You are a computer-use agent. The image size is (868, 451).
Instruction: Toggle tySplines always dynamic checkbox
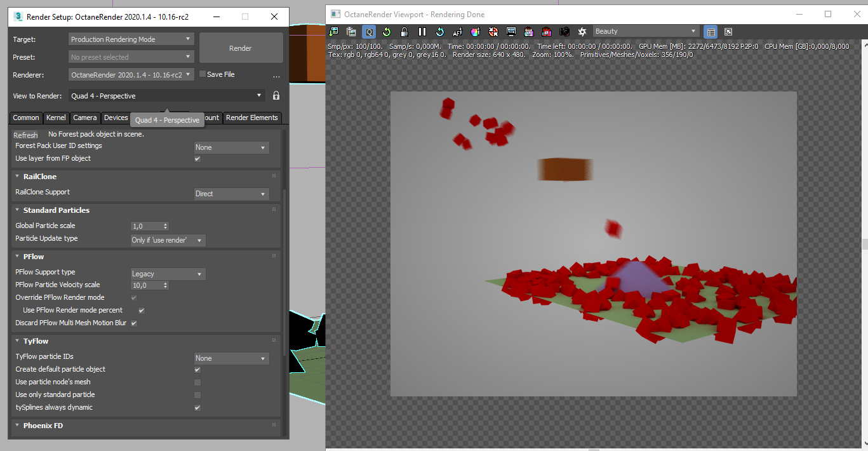point(197,408)
